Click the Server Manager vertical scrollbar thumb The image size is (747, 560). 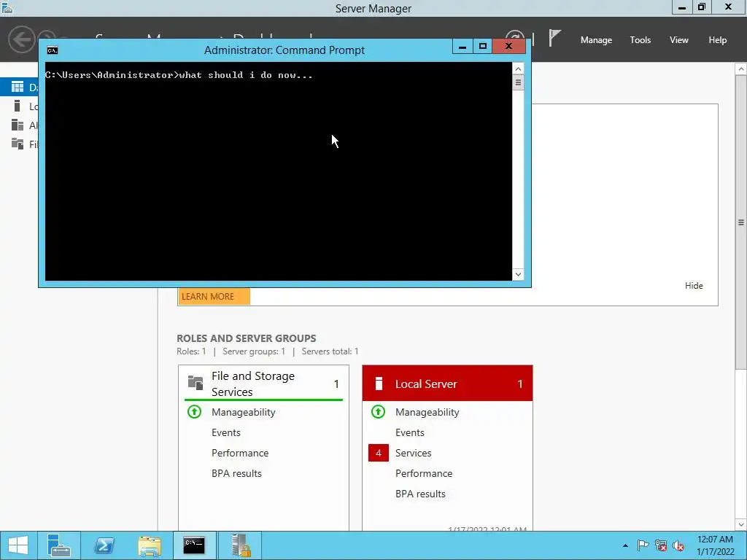coord(741,222)
